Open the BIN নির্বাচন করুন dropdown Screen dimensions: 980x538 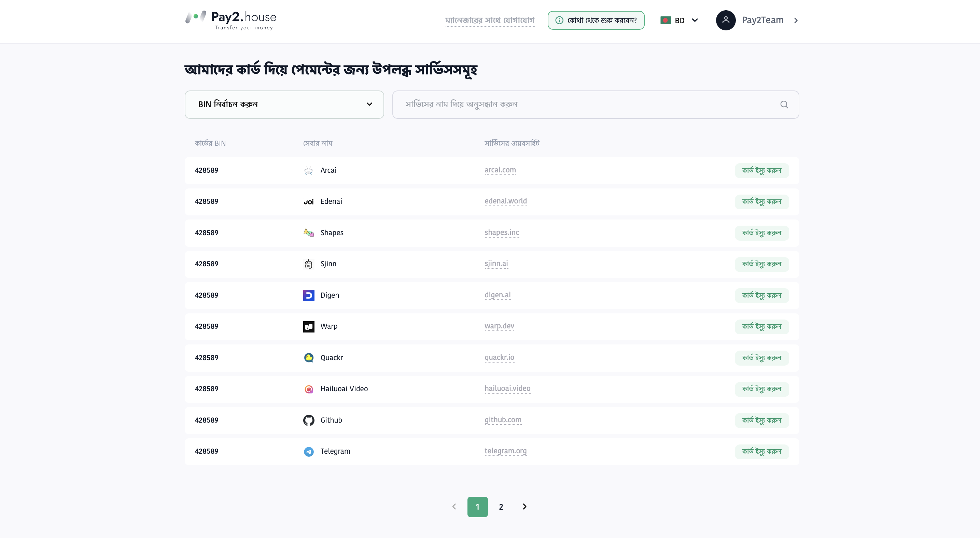pyautogui.click(x=284, y=104)
